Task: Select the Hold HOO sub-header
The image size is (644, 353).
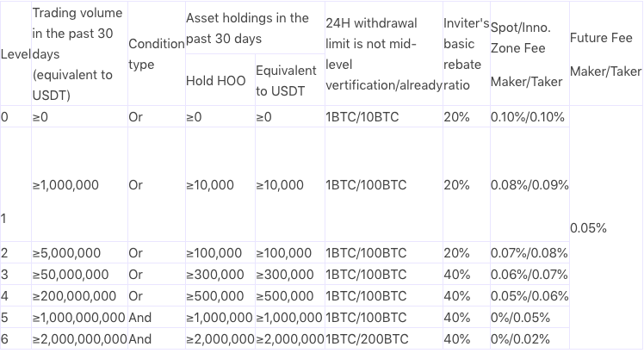Action: [x=220, y=80]
